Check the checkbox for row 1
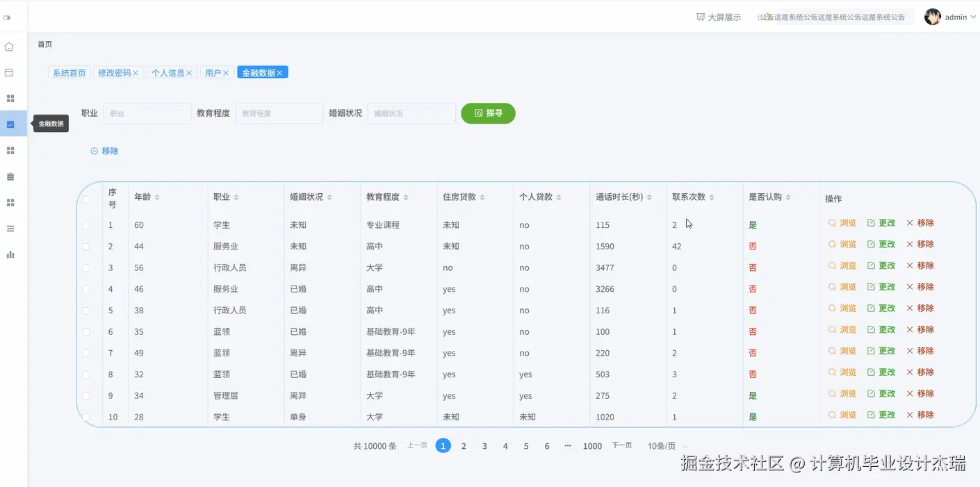Screen dimensions: 980x487 point(86,225)
